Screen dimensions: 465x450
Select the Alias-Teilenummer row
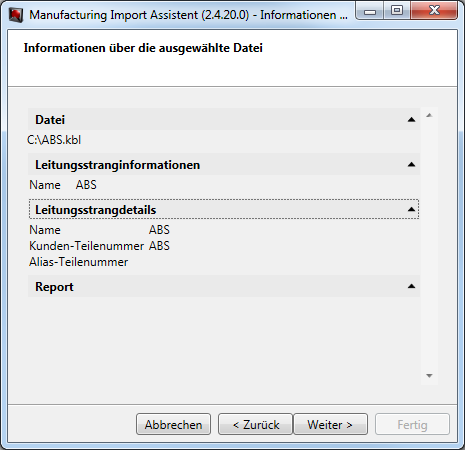(x=79, y=262)
